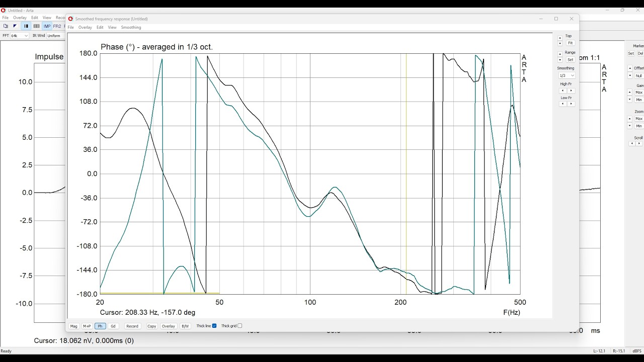Click marker Set button in Arta window
644x362 pixels.
coord(631,53)
